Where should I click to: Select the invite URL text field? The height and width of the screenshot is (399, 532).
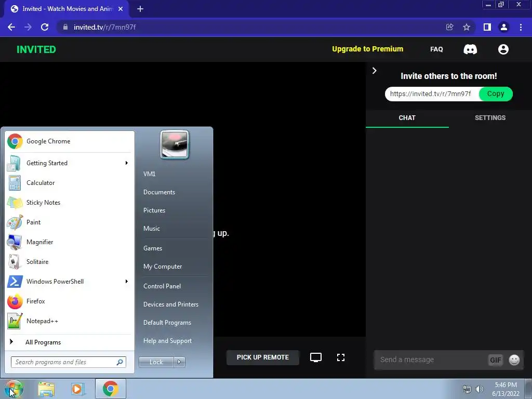click(431, 94)
